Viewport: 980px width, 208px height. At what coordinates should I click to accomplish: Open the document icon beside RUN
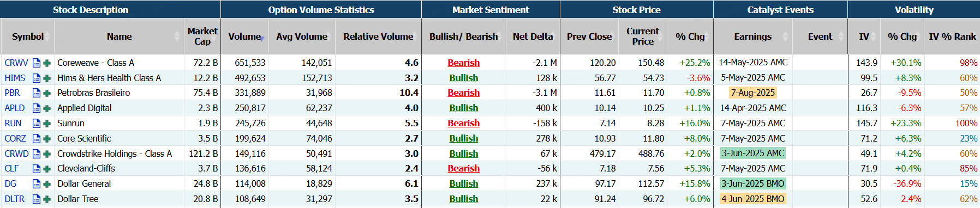coord(37,124)
